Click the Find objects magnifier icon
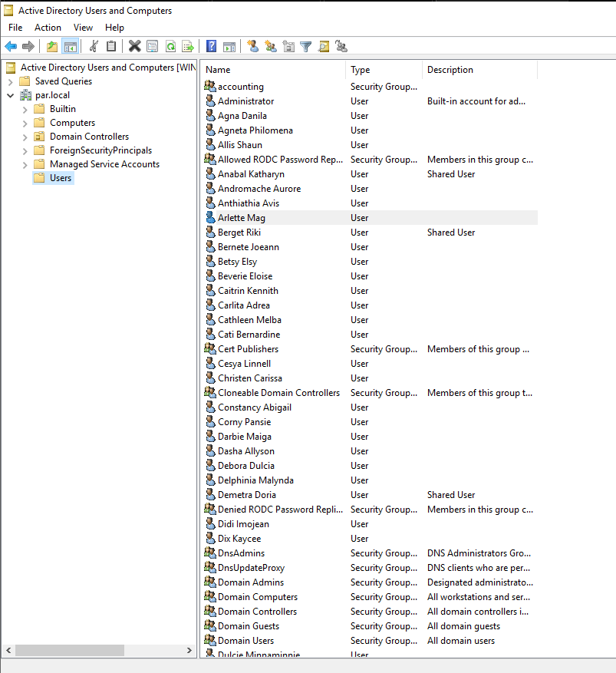The image size is (616, 673). pos(324,46)
